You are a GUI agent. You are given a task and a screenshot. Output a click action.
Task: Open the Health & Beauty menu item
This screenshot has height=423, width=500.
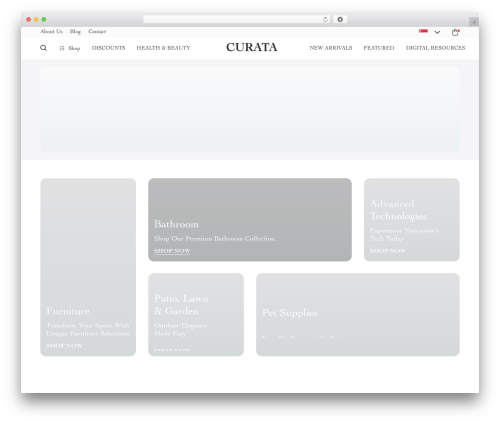pyautogui.click(x=163, y=48)
